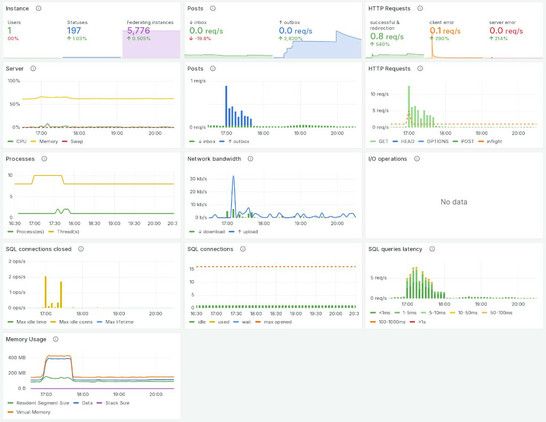Screen dimensions: 546x422
Task: Open the info icon beside SQL connections closed
Action: pyautogui.click(x=81, y=249)
